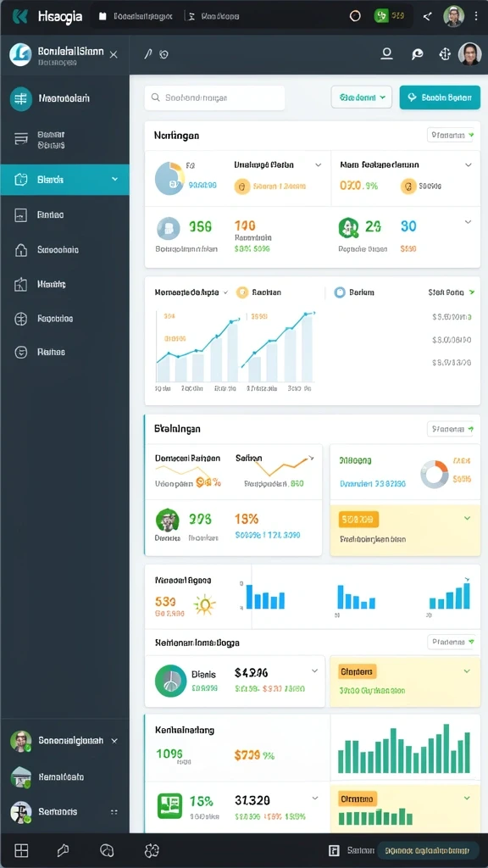Viewport: 488px width, 868px height.
Task: Open the sidebar item with chart icon
Action: [x=64, y=214]
